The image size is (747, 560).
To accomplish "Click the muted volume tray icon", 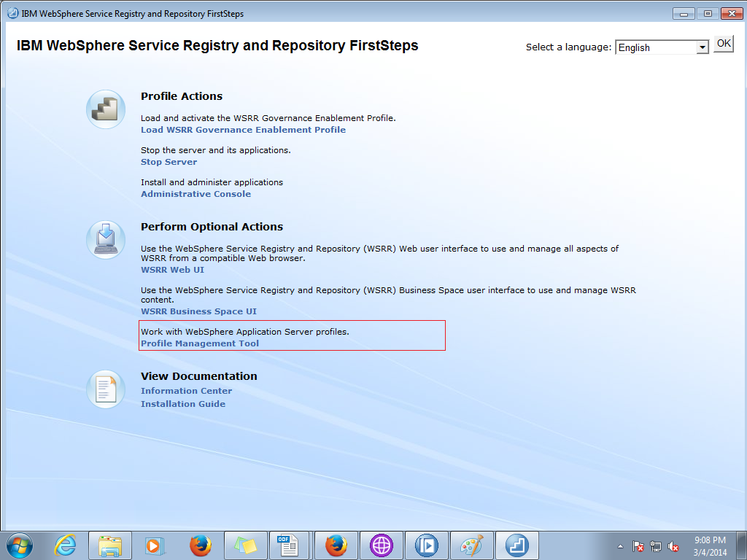I will (x=673, y=546).
